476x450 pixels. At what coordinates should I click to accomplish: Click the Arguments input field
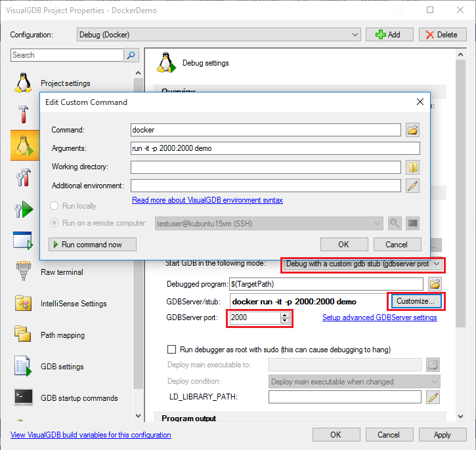pyautogui.click(x=275, y=148)
